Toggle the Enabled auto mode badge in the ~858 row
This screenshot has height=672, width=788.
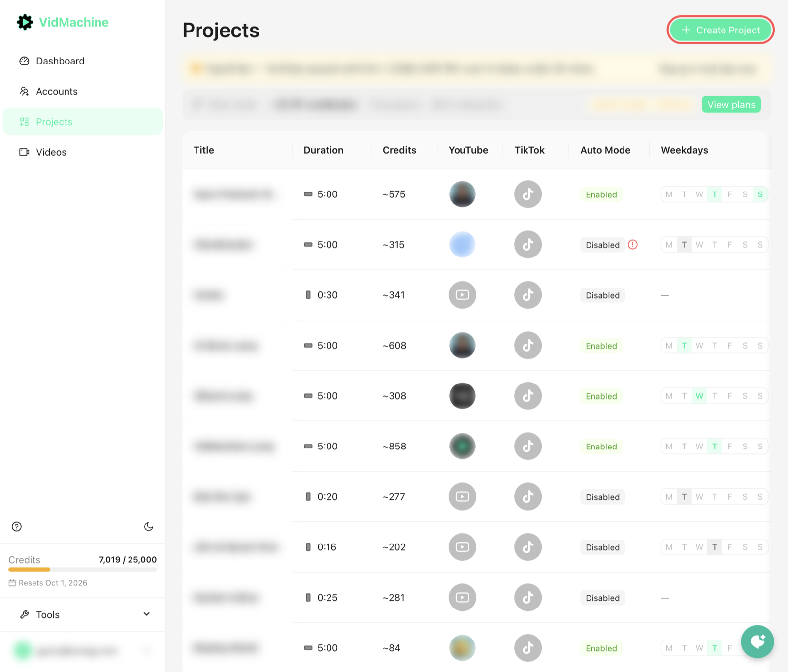pyautogui.click(x=601, y=447)
